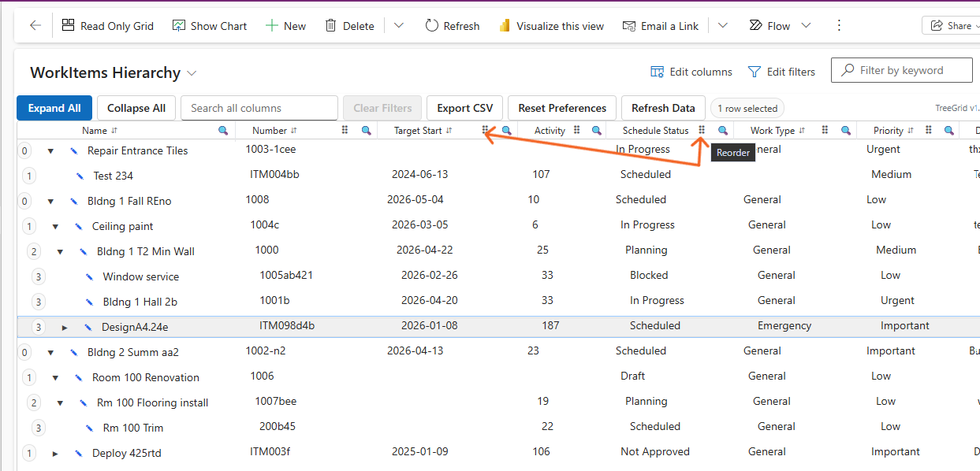Click the Blocked status cell

(x=649, y=275)
